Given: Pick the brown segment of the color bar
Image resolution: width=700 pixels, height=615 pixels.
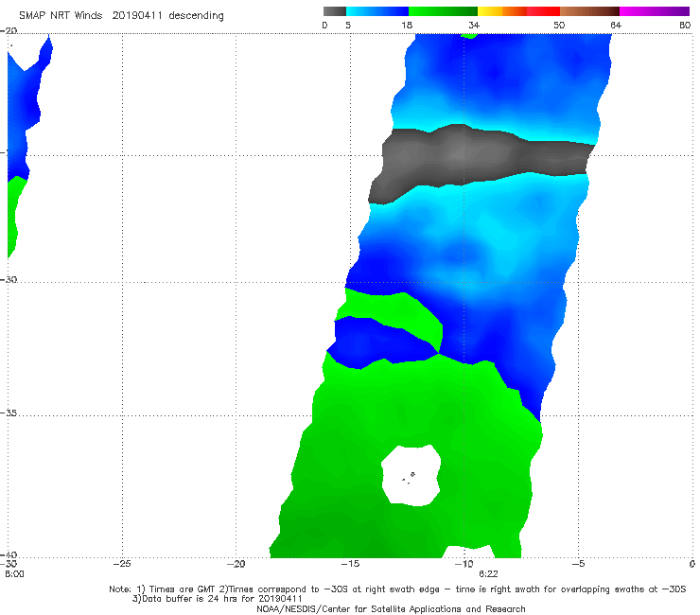Looking at the screenshot, I should 589,11.
